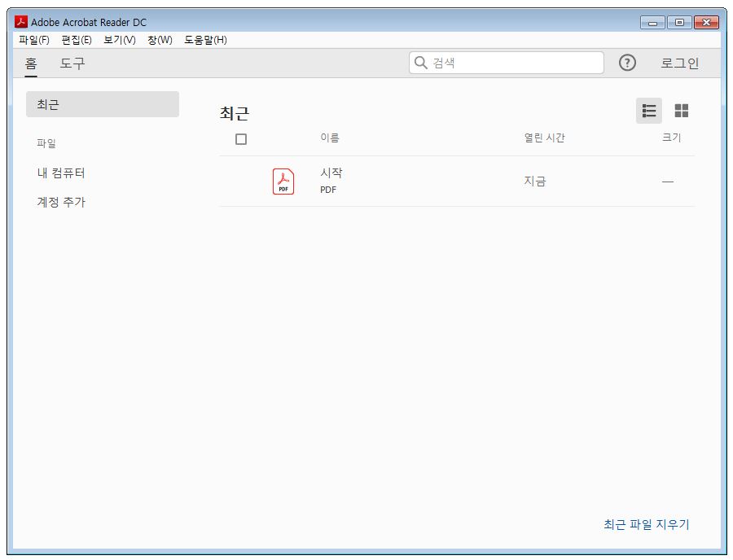Image resolution: width=733 pixels, height=560 pixels.
Task: Minimize the Acrobat Reader window
Action: coord(652,23)
